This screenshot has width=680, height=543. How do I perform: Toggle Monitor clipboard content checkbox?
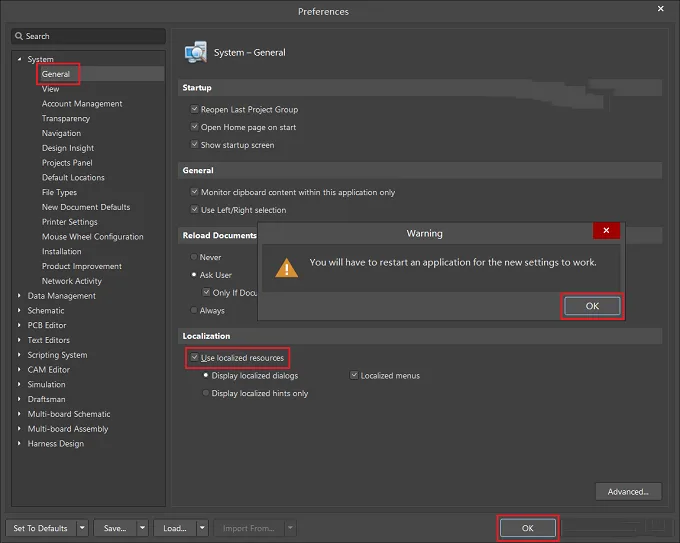tap(195, 192)
